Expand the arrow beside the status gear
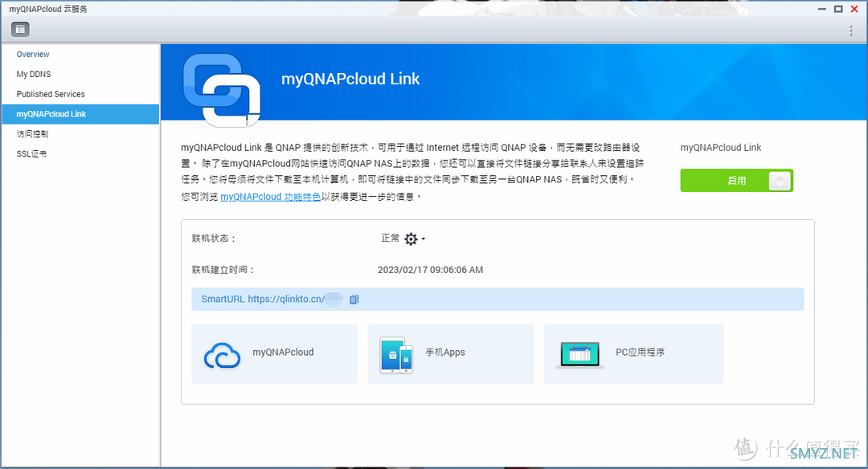The width and height of the screenshot is (868, 469). [424, 239]
